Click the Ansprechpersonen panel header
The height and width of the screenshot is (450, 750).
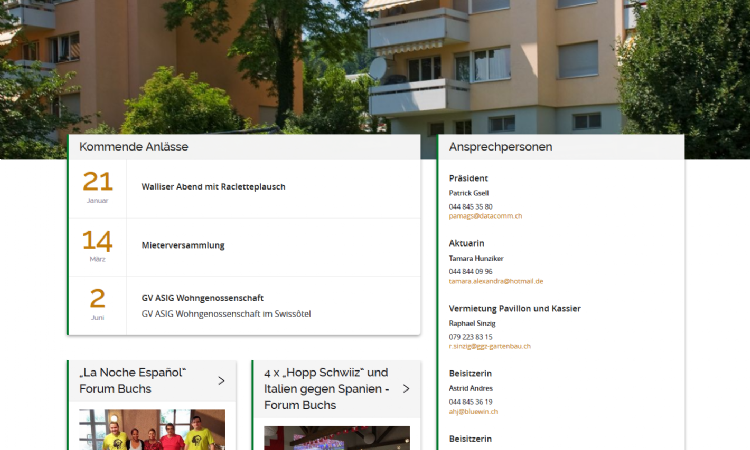click(561, 147)
